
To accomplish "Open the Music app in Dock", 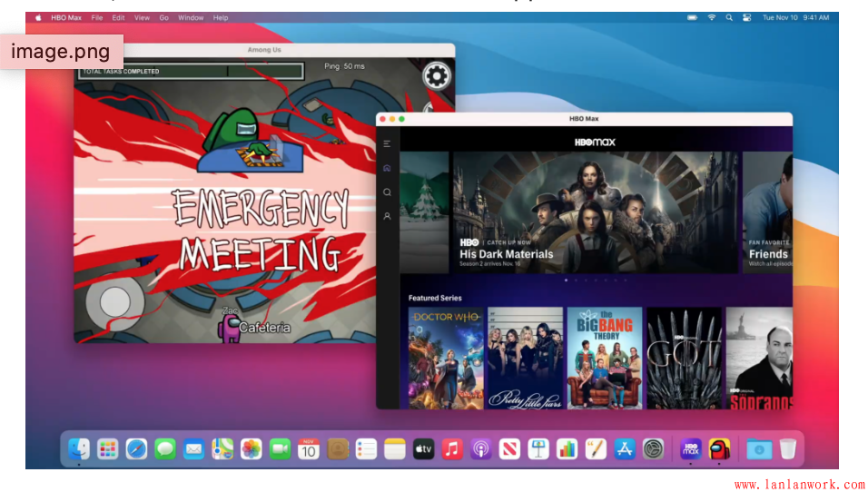I will [x=452, y=448].
